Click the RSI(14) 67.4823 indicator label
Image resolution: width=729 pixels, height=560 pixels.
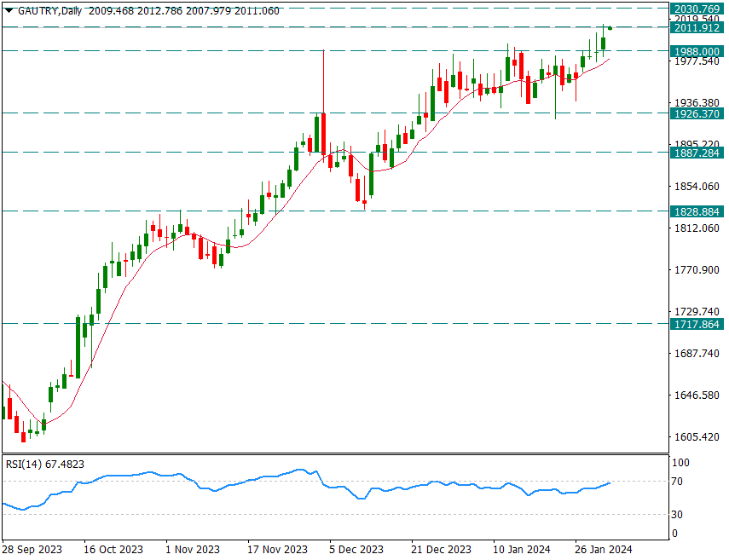[45, 465]
